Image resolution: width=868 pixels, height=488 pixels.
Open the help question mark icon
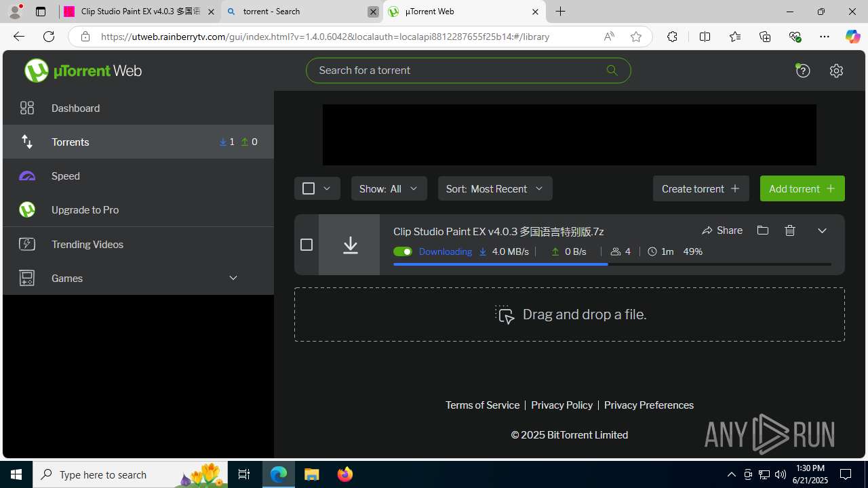click(803, 70)
